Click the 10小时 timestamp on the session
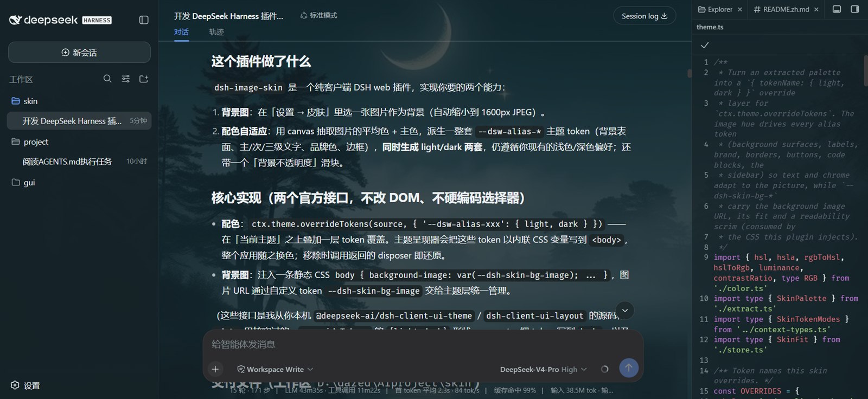 click(137, 162)
